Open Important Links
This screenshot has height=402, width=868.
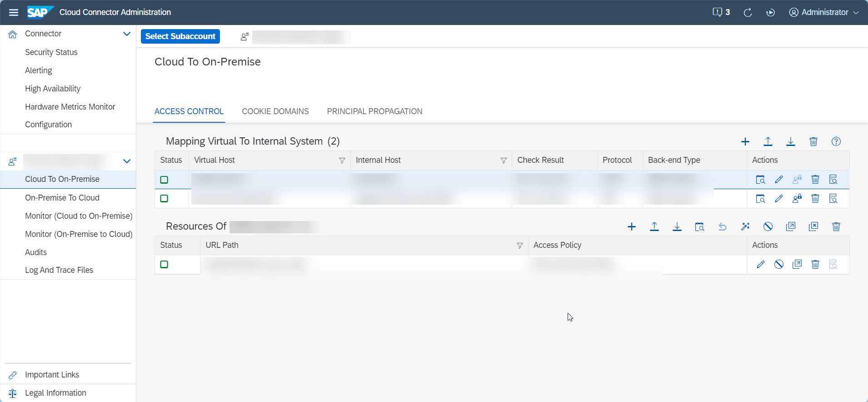tap(52, 375)
